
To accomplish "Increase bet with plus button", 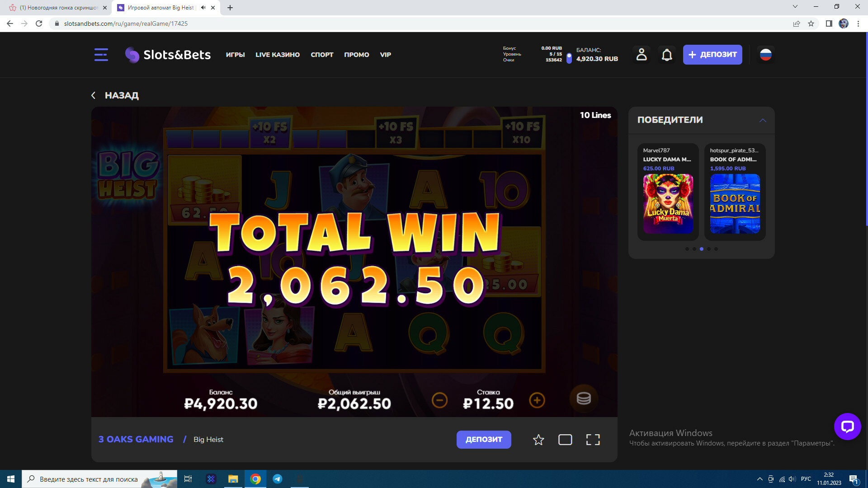I will pos(537,400).
